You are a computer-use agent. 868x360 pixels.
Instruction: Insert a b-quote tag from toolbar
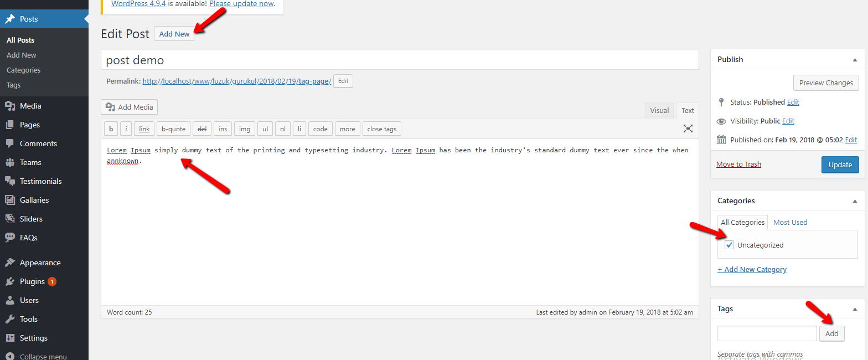(173, 129)
